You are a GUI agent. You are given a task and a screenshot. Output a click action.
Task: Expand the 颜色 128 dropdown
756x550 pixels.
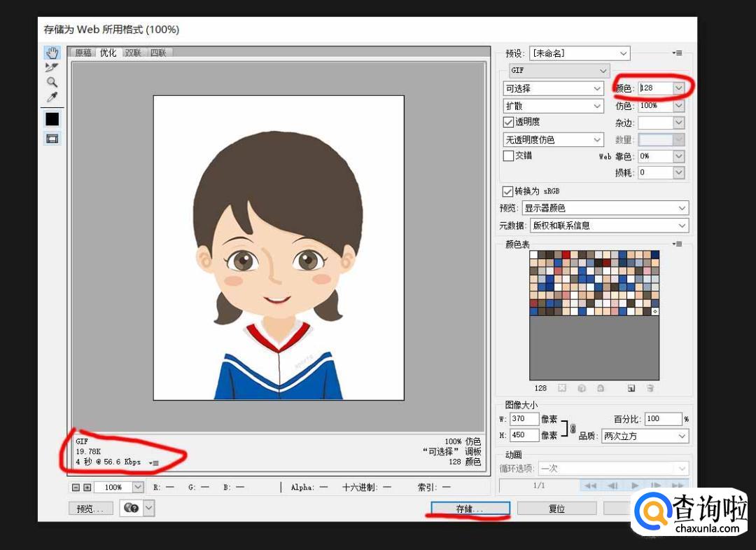[x=678, y=88]
